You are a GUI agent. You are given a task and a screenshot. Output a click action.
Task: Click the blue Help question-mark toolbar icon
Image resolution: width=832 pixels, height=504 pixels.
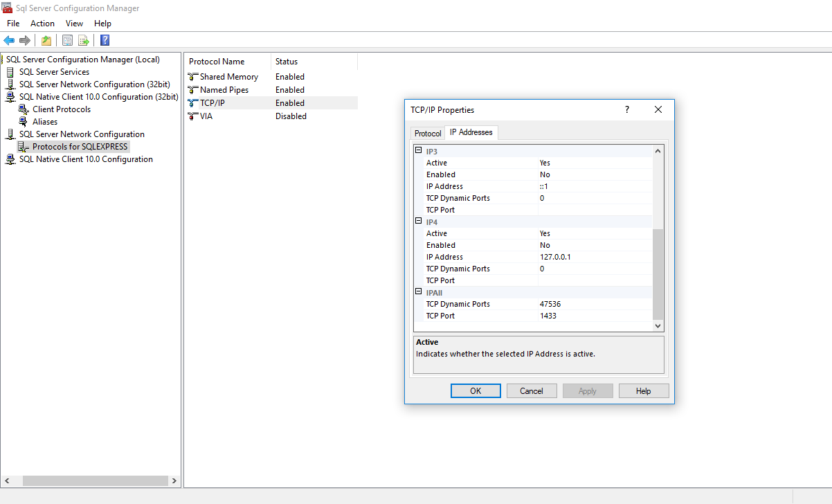click(x=105, y=40)
